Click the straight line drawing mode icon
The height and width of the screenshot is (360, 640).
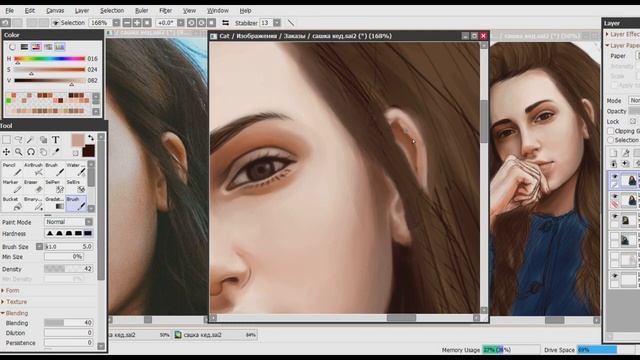point(291,23)
